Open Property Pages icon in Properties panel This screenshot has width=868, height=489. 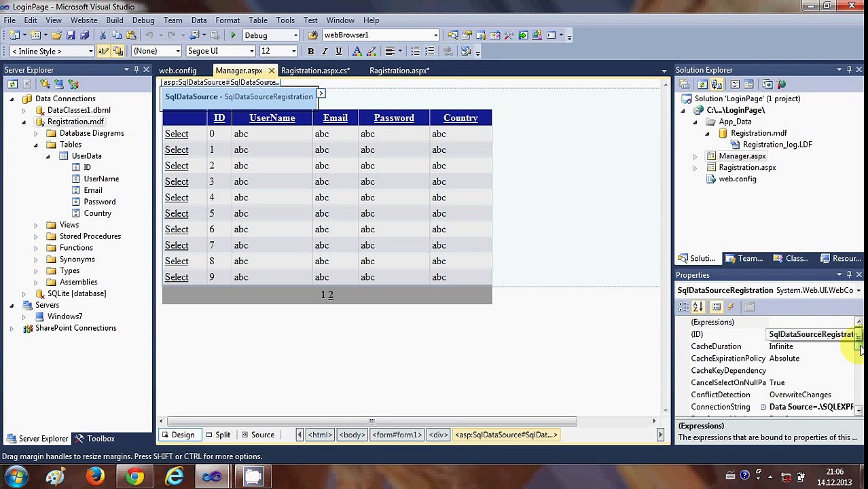(x=749, y=307)
